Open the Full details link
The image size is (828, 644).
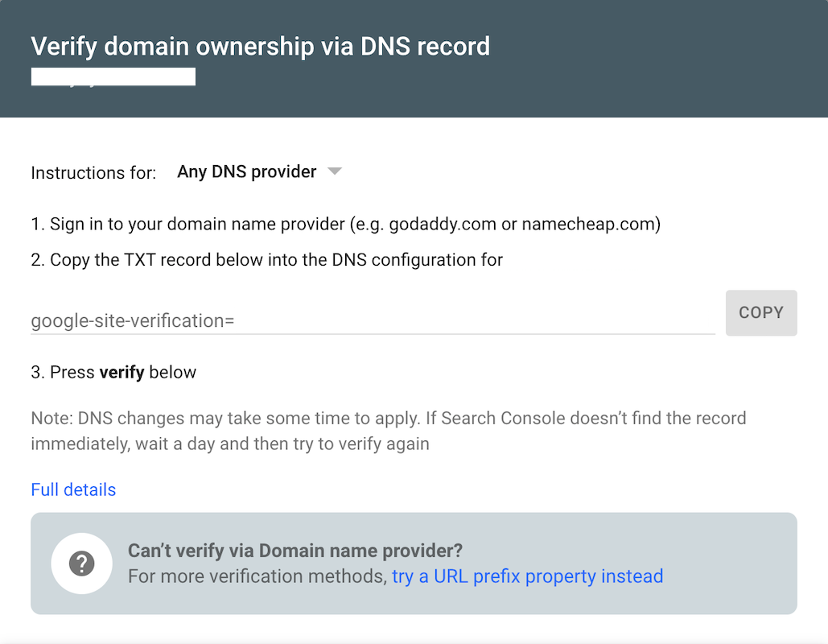pos(72,489)
